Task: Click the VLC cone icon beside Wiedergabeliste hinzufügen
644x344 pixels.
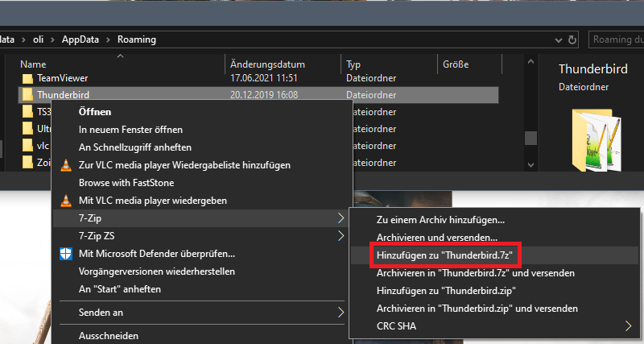Action: point(66,165)
